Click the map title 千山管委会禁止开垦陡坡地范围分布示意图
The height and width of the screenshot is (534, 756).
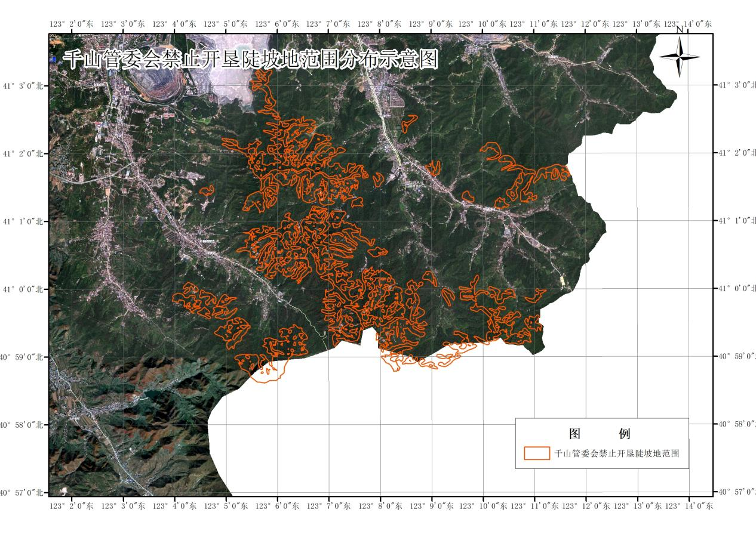[251, 60]
